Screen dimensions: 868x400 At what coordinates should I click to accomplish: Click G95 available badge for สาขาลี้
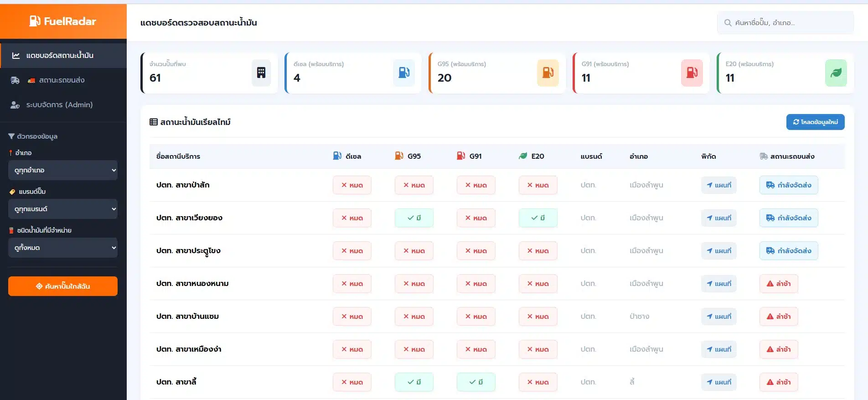tap(414, 382)
